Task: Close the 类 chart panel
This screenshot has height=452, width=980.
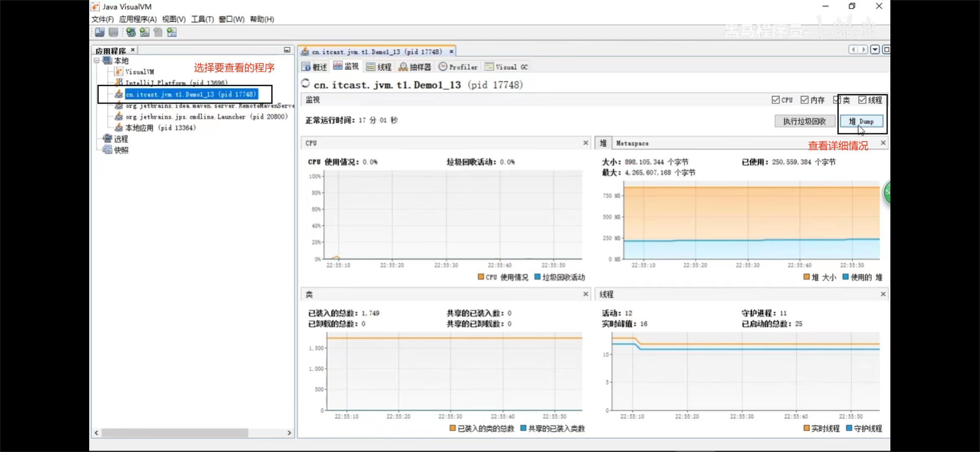Action: 585,294
